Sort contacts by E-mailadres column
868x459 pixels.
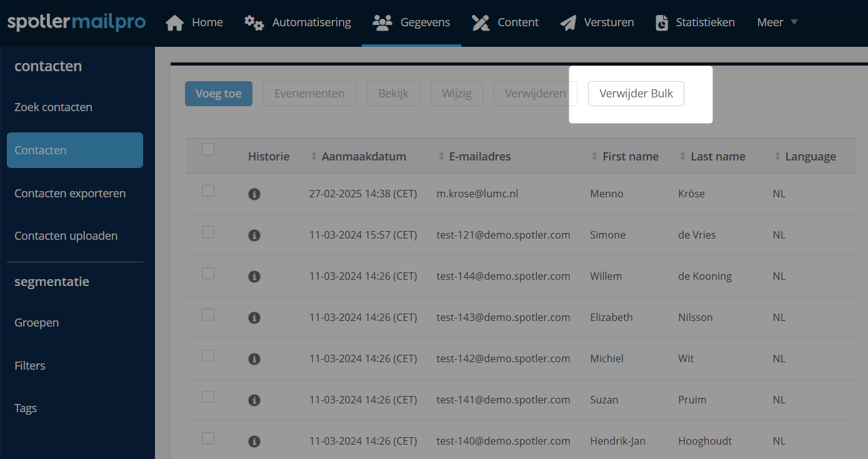click(442, 157)
